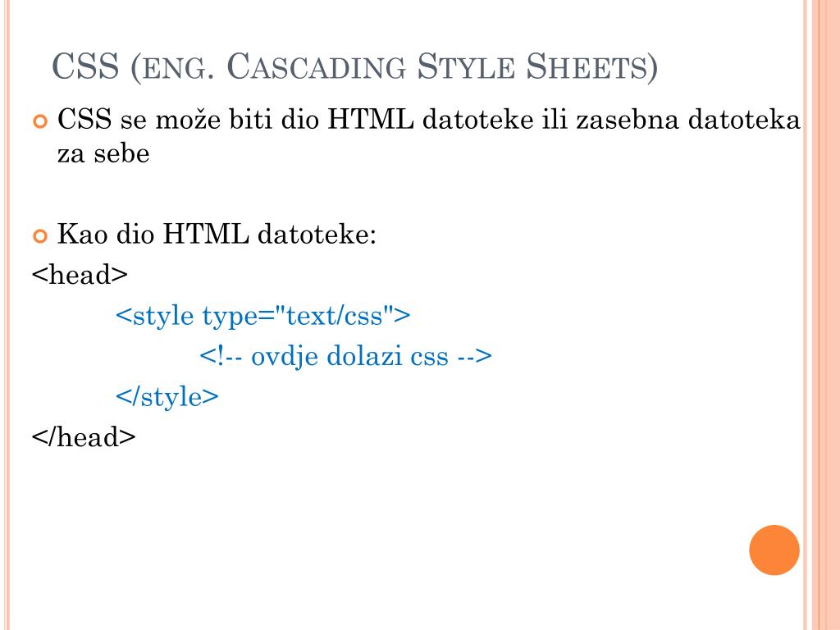Click the large orange circle
This screenshot has width=840, height=630.
click(774, 550)
